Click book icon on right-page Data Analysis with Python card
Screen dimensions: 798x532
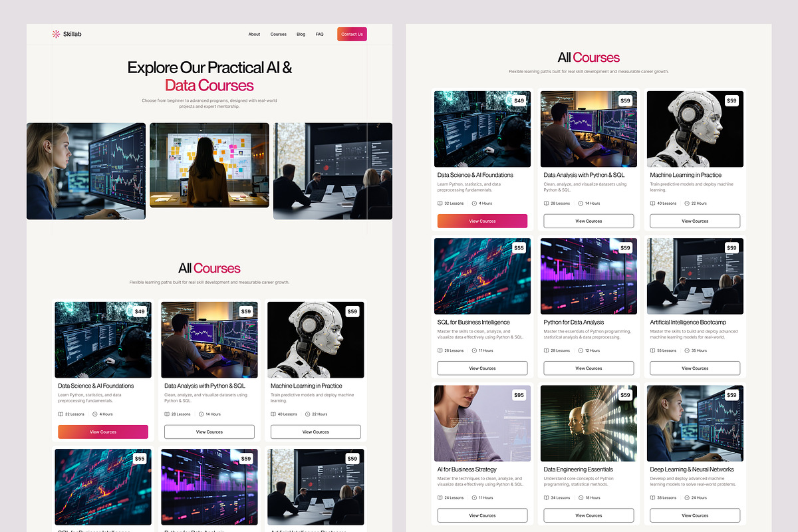(x=547, y=203)
